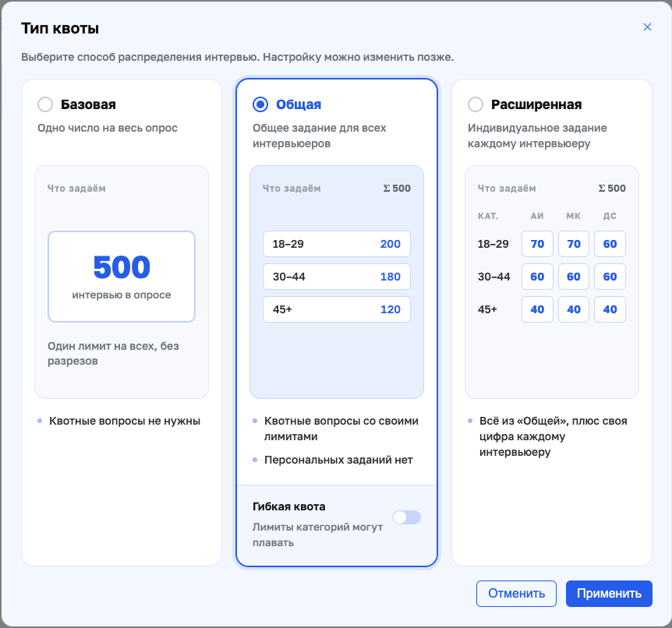This screenshot has height=628, width=672.
Task: Click text Квотные вопросы не нужны
Action: coord(125,421)
